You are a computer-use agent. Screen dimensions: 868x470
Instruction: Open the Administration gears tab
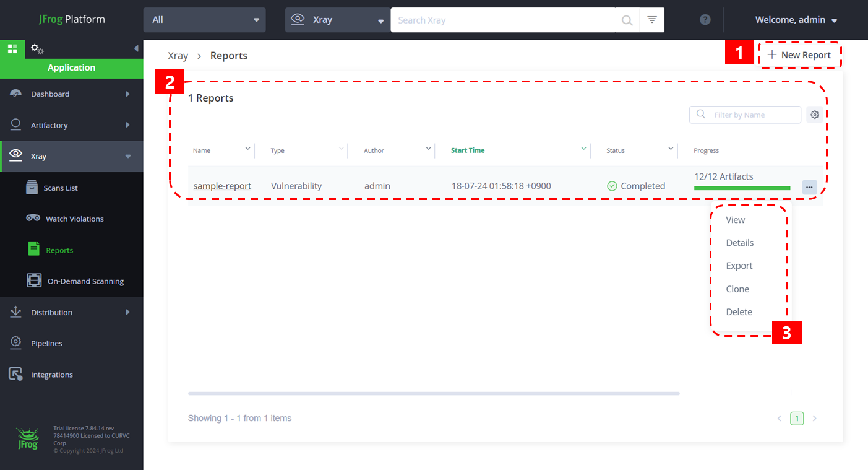37,49
